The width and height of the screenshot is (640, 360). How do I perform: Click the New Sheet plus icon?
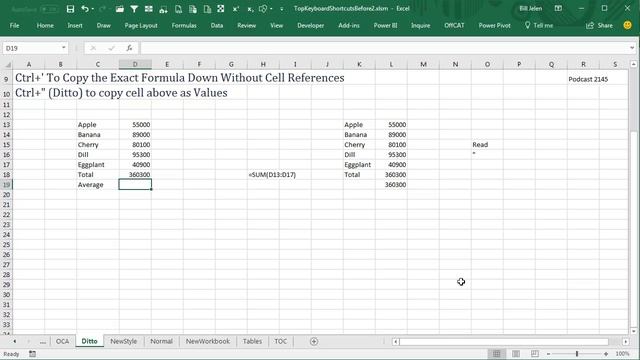[314, 342]
